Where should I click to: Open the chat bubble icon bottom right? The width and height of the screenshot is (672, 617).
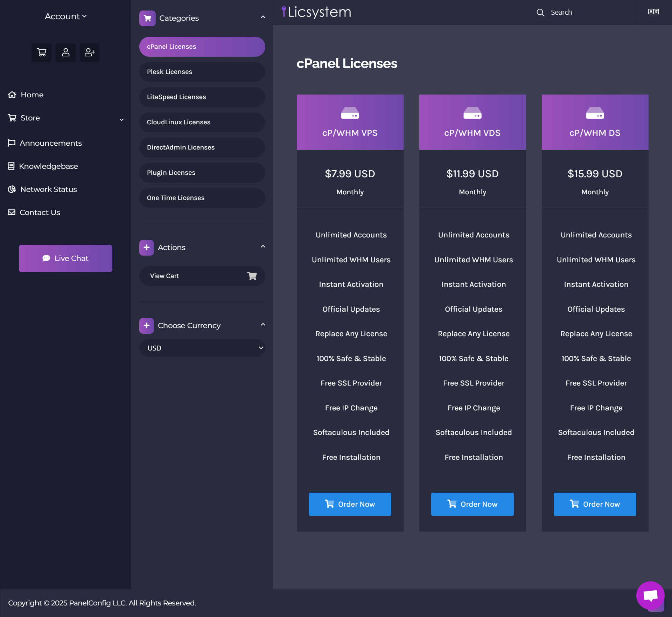coord(651,596)
